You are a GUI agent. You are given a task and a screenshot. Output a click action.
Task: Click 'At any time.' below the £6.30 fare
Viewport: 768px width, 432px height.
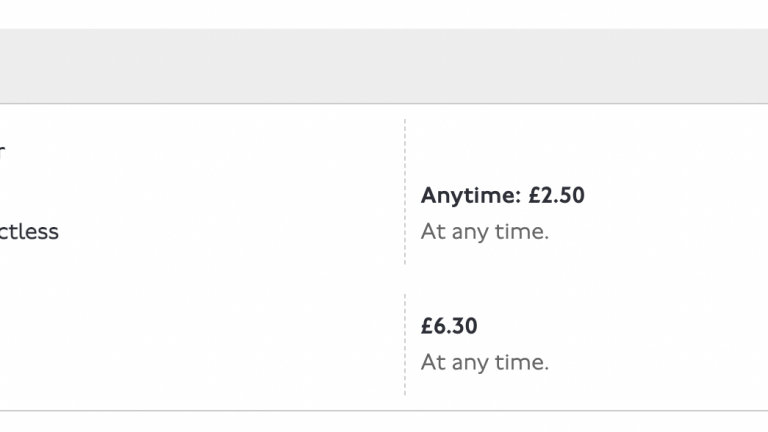(x=485, y=362)
